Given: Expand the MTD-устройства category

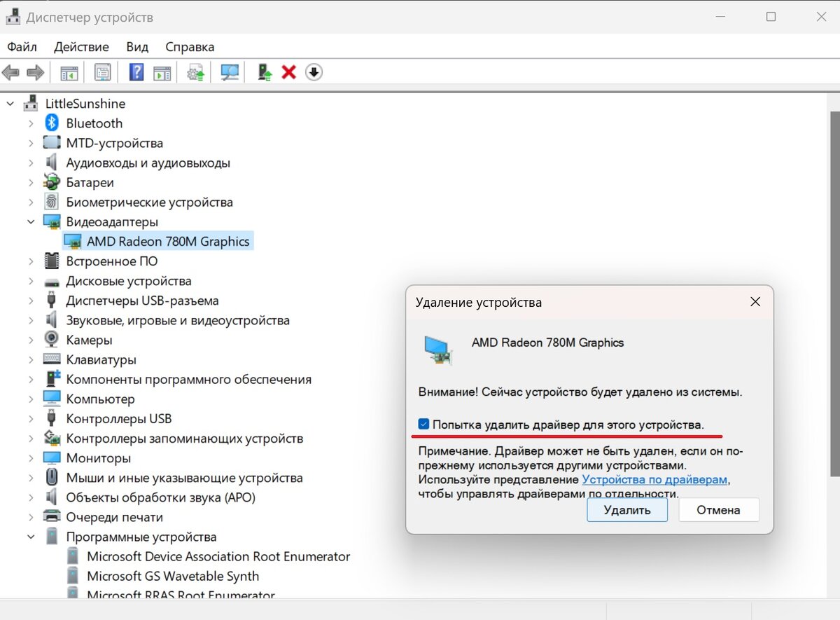Looking at the screenshot, I should 31,143.
